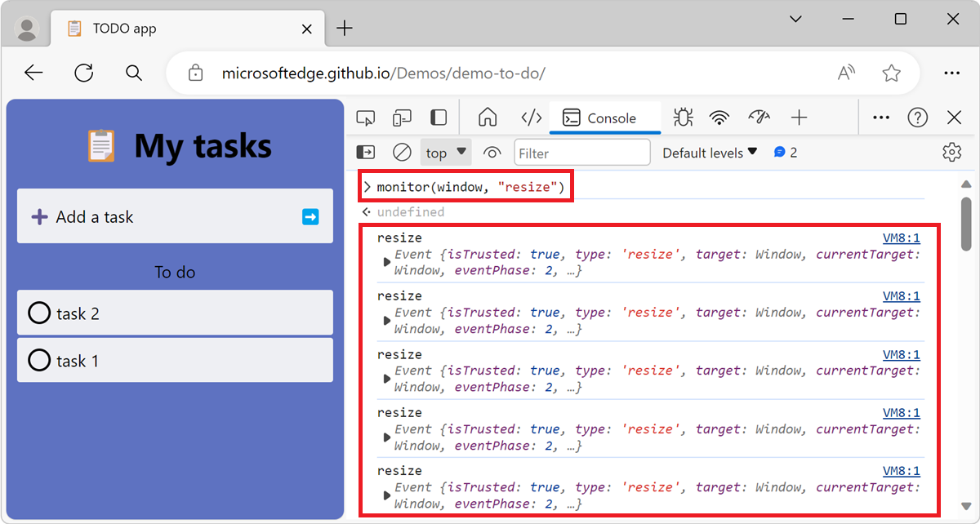980x524 pixels.
Task: Add page to favorites star
Action: 891,73
